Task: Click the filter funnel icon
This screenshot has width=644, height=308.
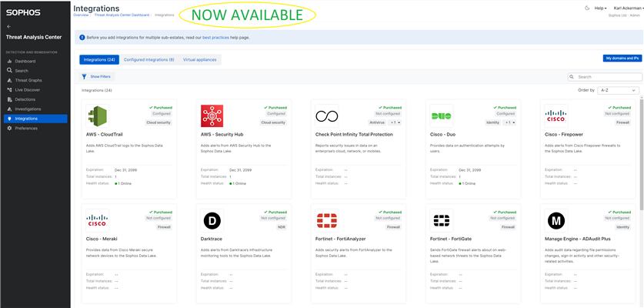Action: click(x=84, y=76)
